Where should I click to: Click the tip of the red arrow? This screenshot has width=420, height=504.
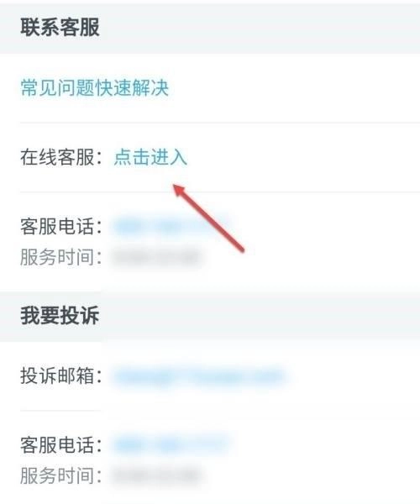pos(176,186)
